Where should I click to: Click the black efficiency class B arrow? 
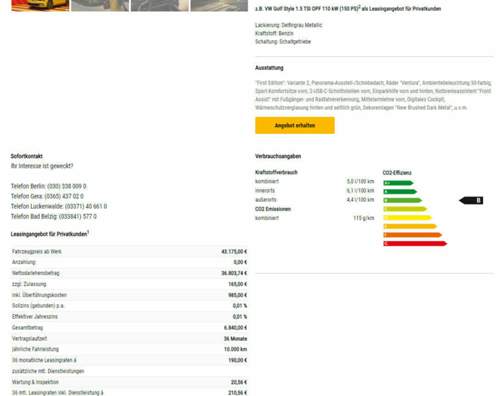(x=471, y=200)
